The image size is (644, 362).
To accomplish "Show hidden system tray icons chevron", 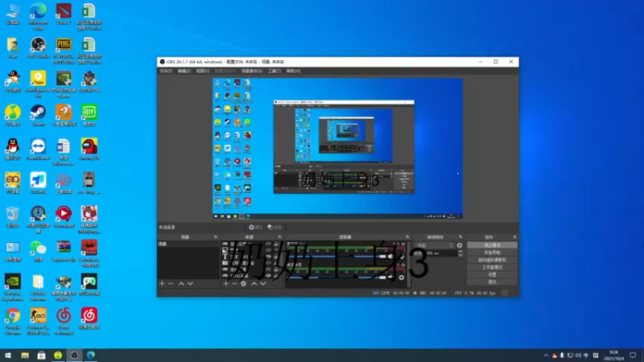I will (x=546, y=356).
